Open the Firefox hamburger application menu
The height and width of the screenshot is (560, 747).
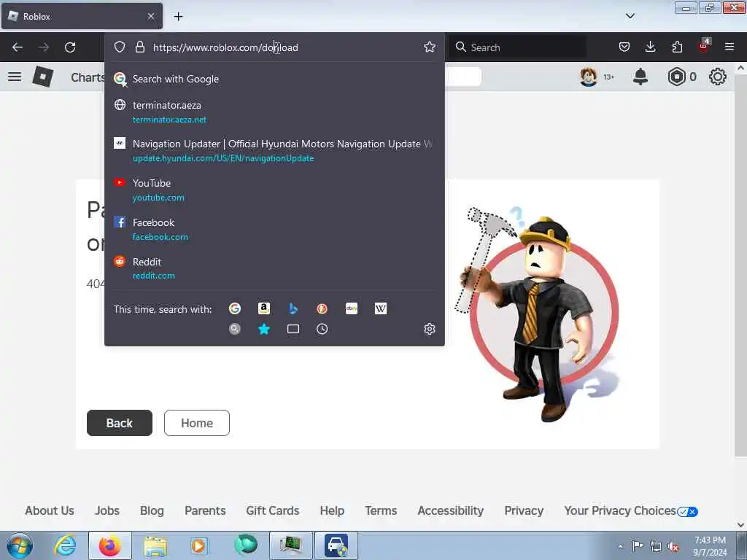click(x=729, y=47)
